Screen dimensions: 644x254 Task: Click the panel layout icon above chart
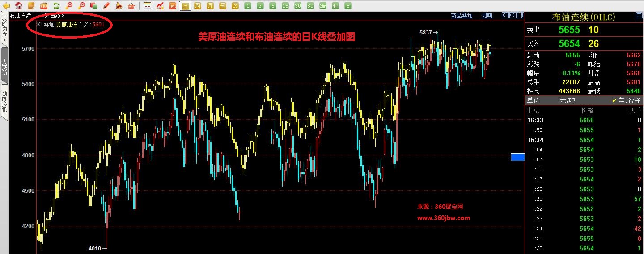(521, 16)
